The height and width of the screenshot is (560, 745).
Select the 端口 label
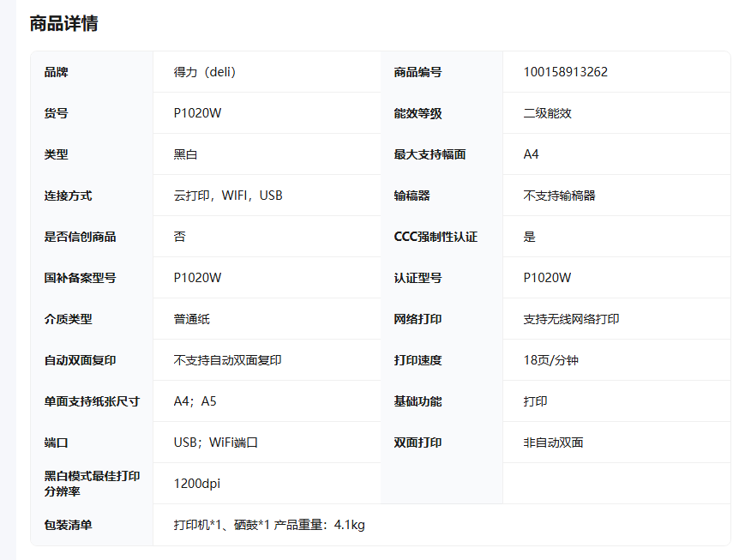pos(56,443)
